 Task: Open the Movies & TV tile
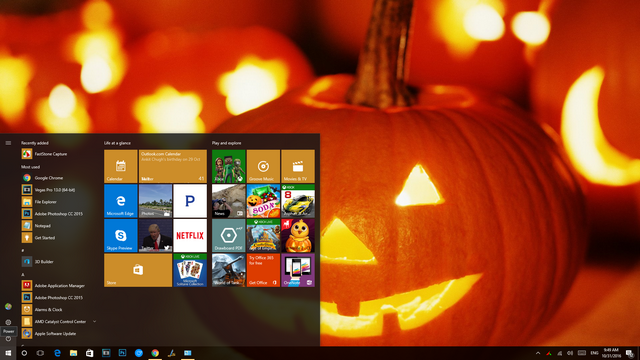point(298,166)
